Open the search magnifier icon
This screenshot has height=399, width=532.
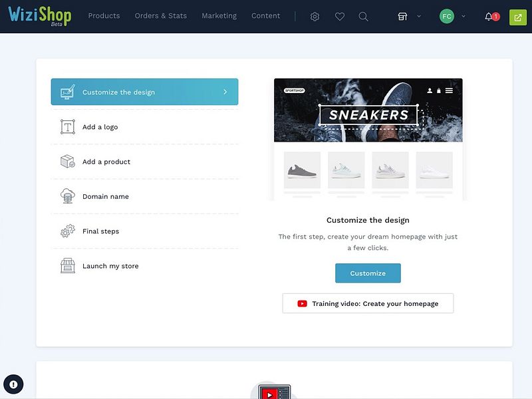(363, 16)
